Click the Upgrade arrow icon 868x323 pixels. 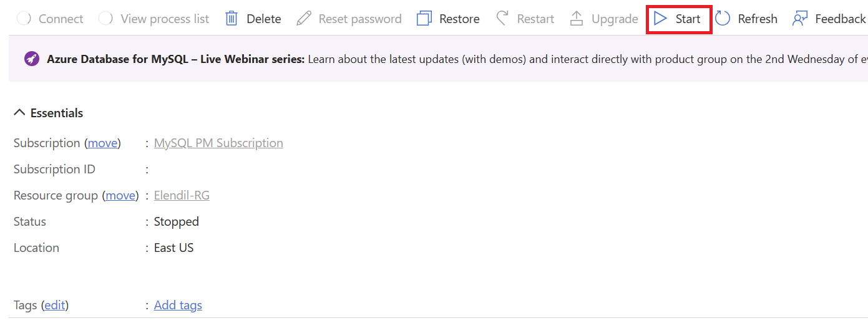(577, 19)
